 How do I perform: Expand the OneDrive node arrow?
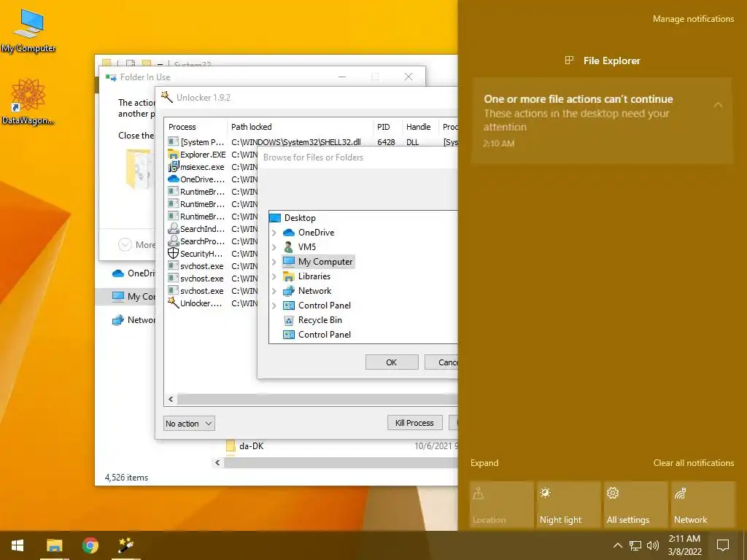(x=274, y=233)
